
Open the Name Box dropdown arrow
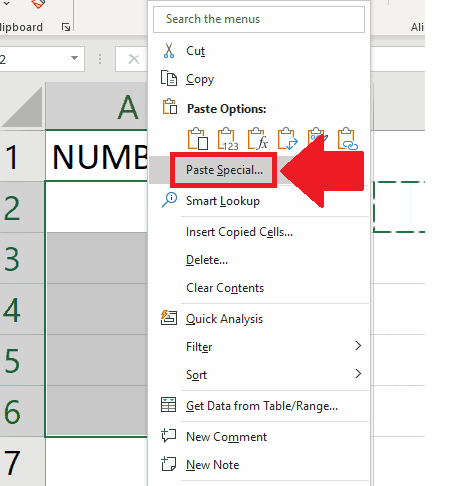[x=74, y=58]
